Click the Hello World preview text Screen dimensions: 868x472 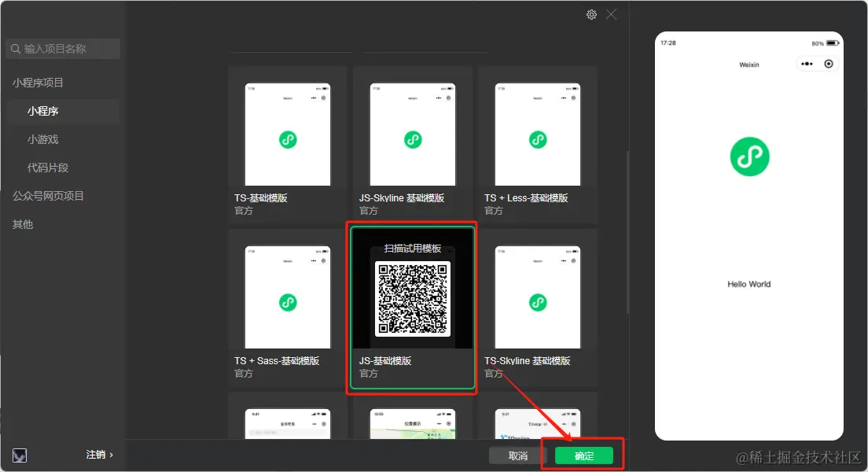pyautogui.click(x=749, y=284)
